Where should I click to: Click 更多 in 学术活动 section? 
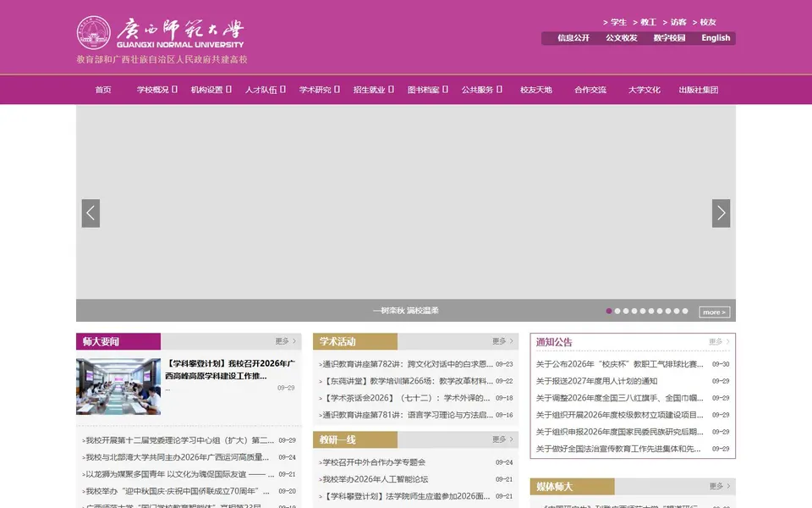click(x=502, y=341)
